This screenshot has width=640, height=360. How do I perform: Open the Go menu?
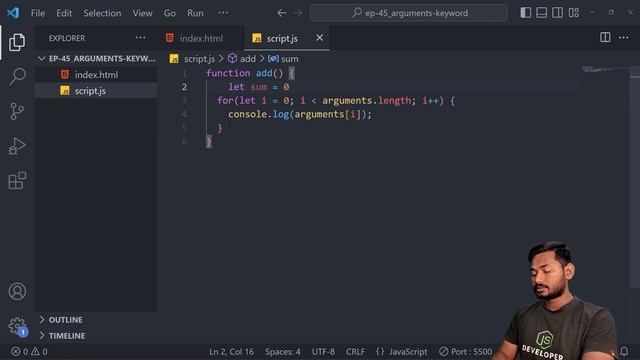pos(170,13)
